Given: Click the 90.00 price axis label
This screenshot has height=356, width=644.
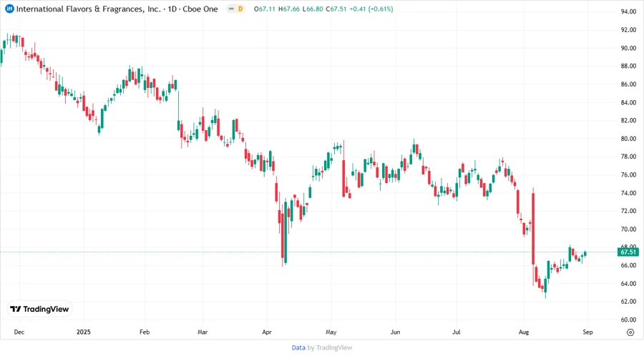Looking at the screenshot, I should (628, 48).
